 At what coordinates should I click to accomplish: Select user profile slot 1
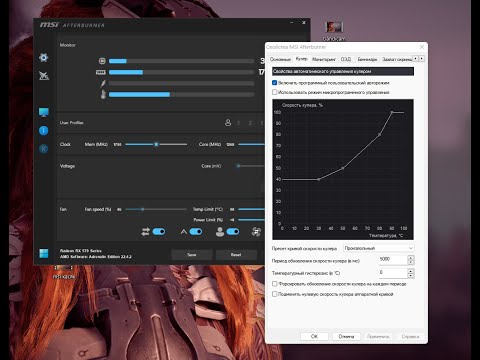[238, 123]
